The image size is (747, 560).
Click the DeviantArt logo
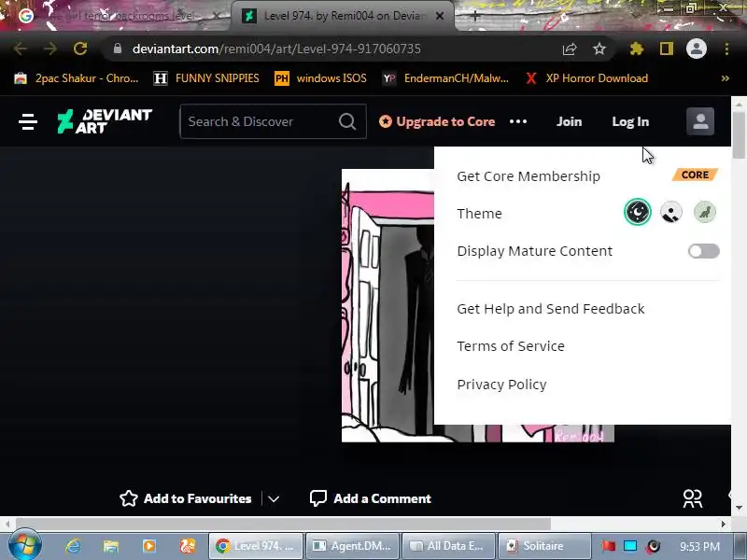[x=105, y=121]
